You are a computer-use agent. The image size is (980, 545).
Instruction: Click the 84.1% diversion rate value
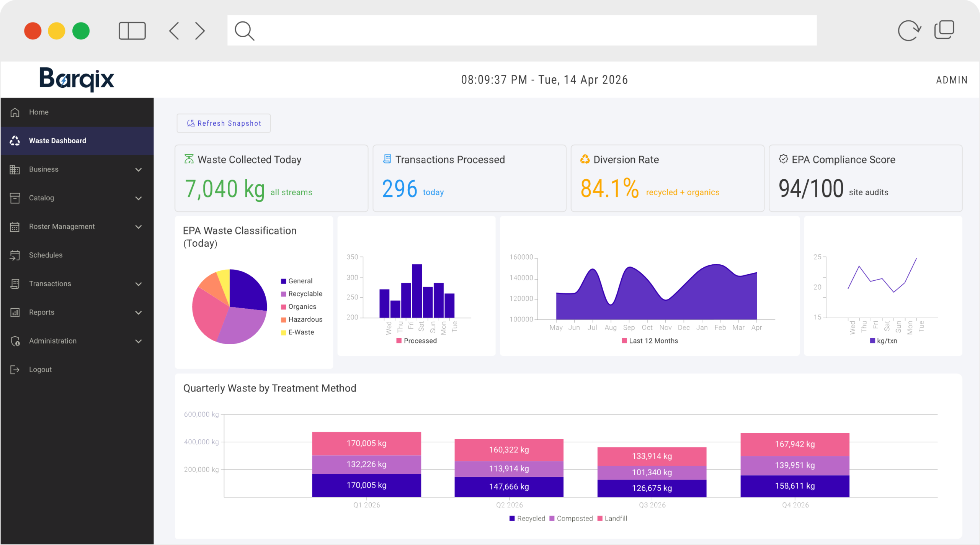[609, 188]
